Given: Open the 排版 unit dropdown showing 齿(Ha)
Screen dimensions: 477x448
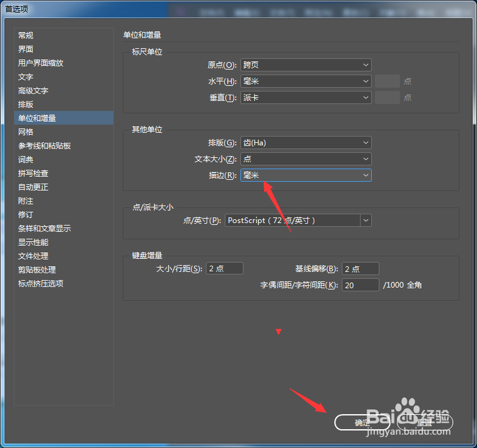Looking at the screenshot, I should [305, 142].
